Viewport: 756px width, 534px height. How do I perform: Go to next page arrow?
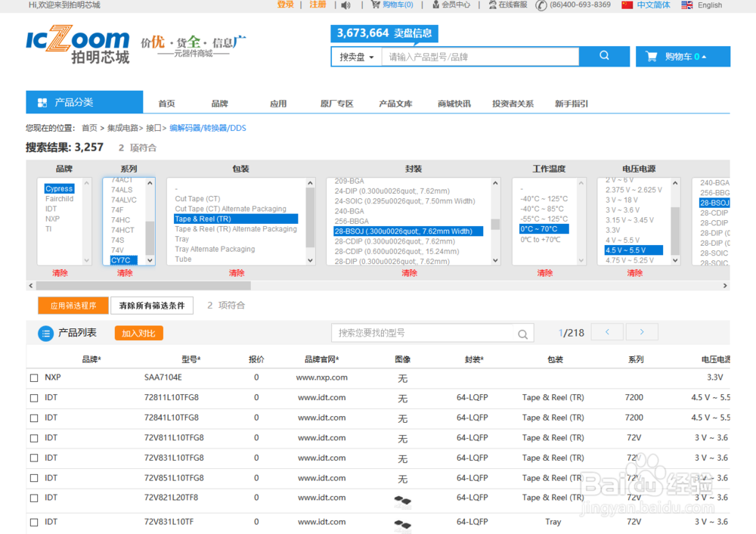(x=642, y=332)
